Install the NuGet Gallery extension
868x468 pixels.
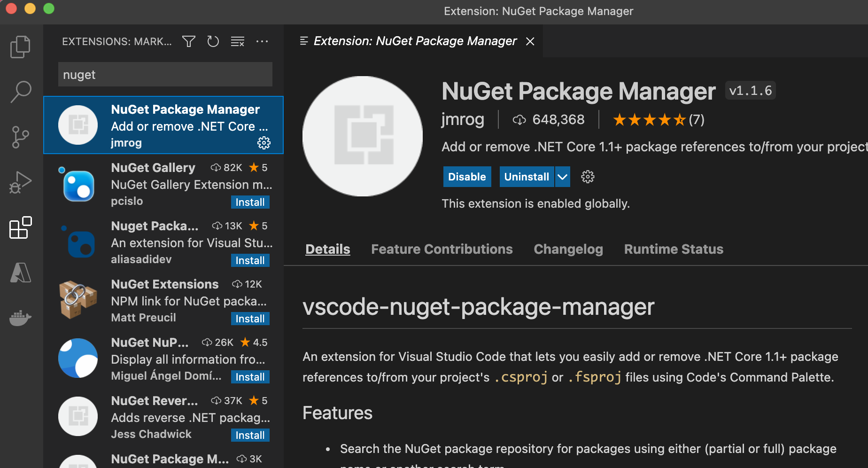point(250,202)
